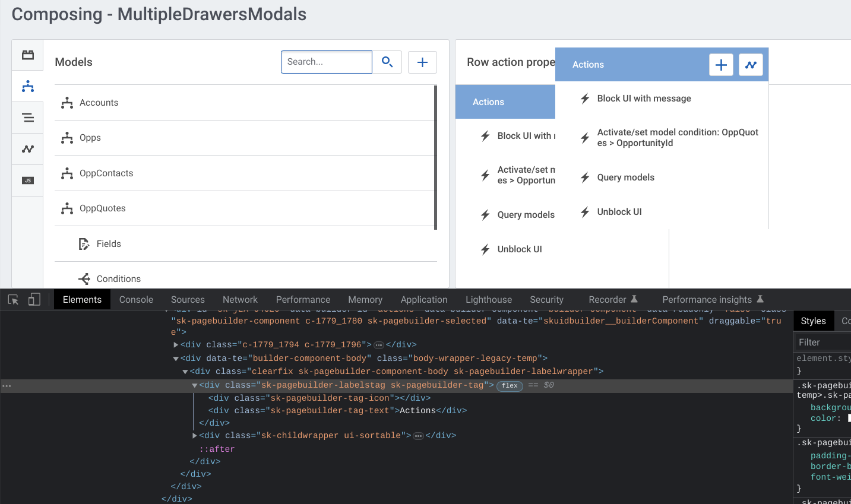Open the Elements list sidebar icon
Image resolution: width=851 pixels, height=504 pixels.
28,118
